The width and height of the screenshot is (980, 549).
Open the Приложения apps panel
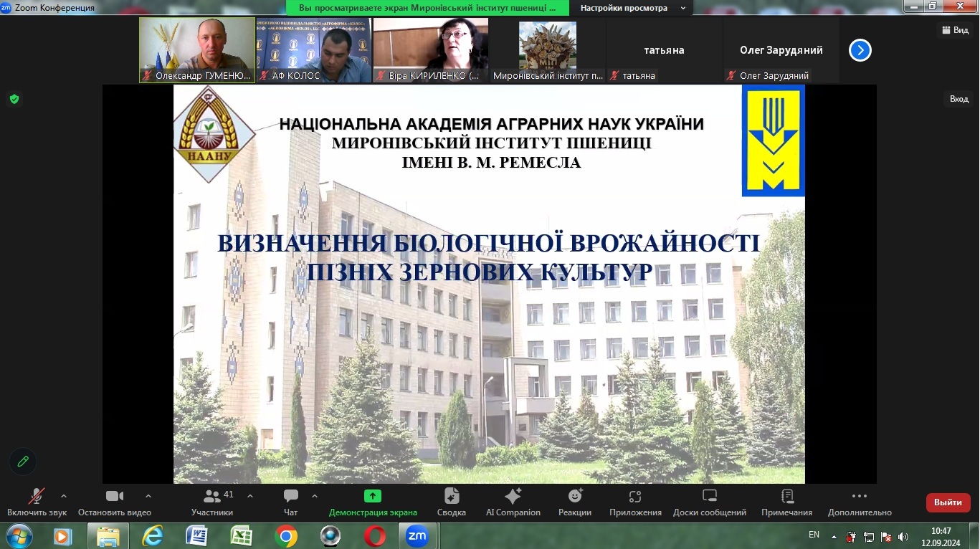point(635,502)
